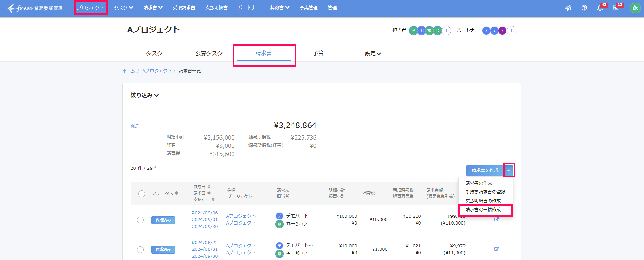Switch to the タスク project tab

155,53
